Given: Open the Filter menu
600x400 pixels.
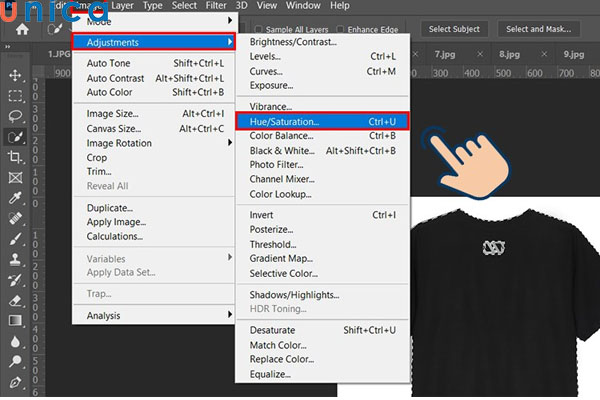Looking at the screenshot, I should pos(216,5).
